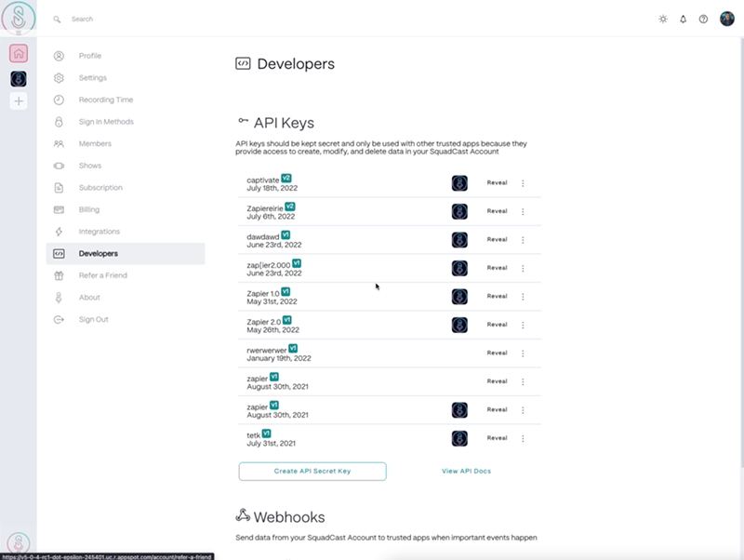Open Recording Time via its clock icon
This screenshot has height=560, width=744.
click(59, 100)
